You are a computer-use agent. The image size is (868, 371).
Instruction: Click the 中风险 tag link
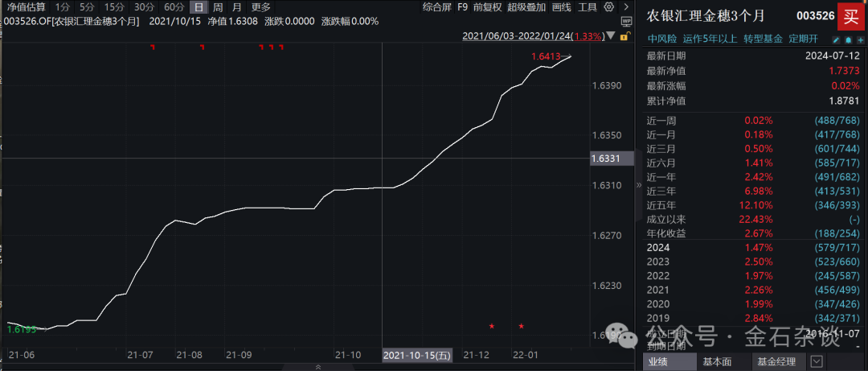click(x=662, y=39)
